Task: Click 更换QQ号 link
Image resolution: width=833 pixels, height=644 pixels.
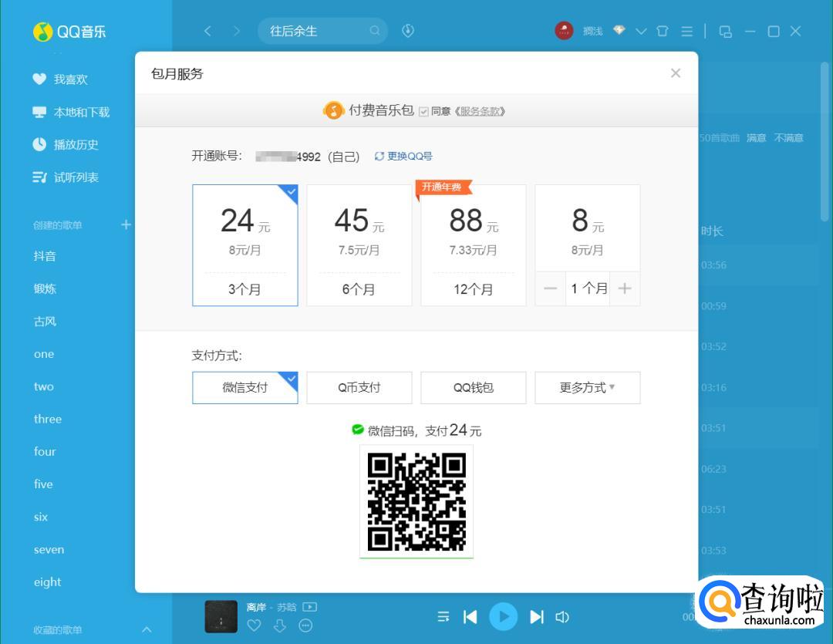Action: click(x=403, y=157)
